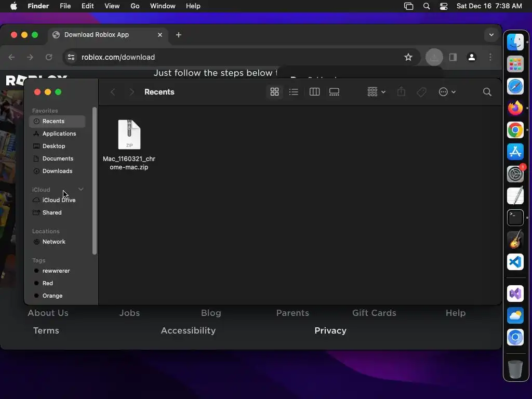
Task: Open Control Center in the menu bar
Action: coord(444,6)
